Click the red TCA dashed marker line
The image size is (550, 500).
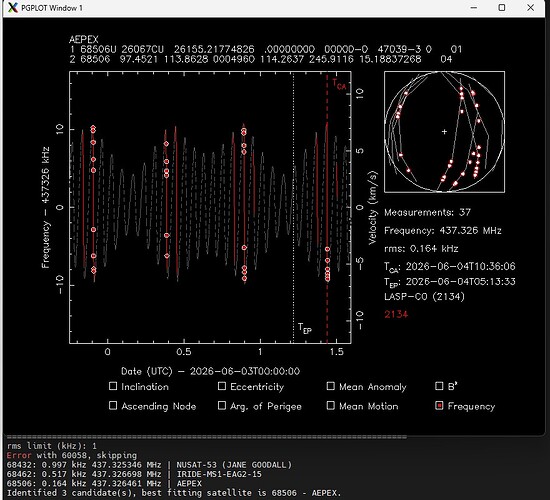coord(327,207)
